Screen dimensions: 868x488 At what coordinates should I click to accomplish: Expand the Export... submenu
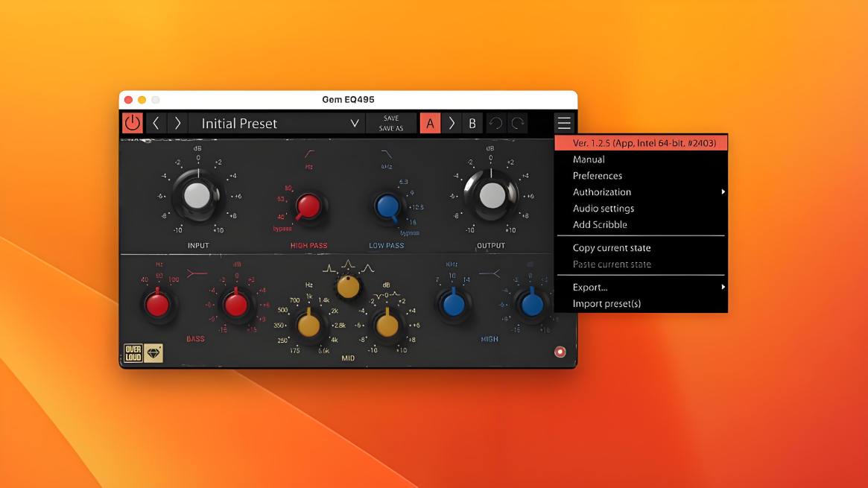[641, 287]
